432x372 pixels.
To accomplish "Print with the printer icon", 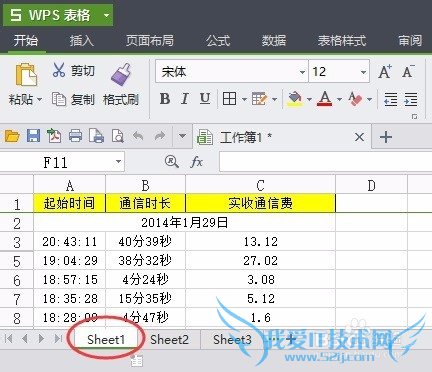I will (x=75, y=136).
